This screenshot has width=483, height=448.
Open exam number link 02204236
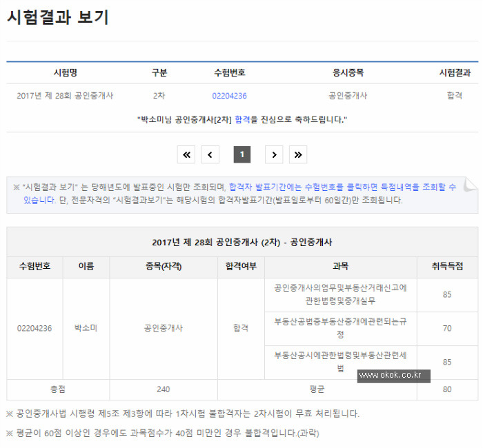230,96
